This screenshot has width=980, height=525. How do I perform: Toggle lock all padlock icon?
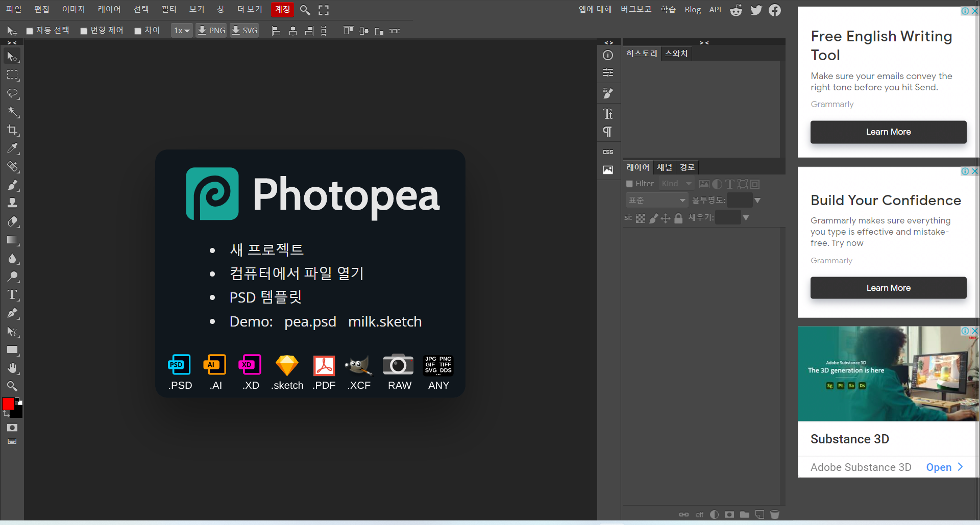pos(678,218)
